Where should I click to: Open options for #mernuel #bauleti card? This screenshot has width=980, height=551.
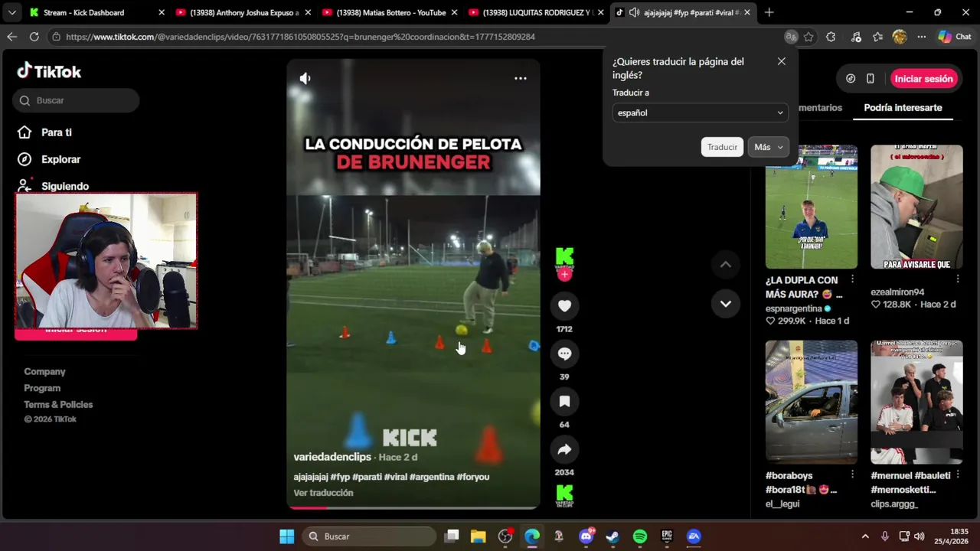pyautogui.click(x=957, y=475)
